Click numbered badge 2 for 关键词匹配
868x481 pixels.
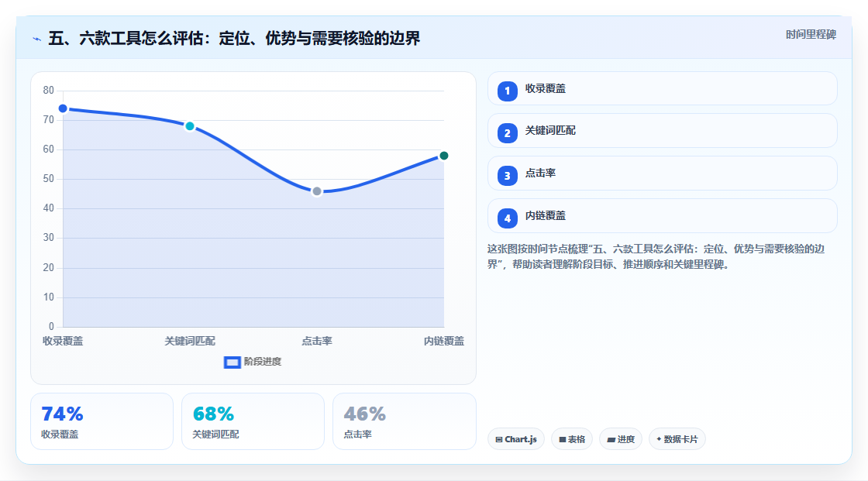coord(507,133)
